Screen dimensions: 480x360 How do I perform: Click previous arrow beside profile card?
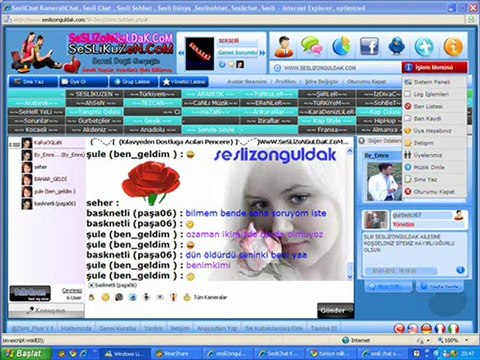(181, 53)
